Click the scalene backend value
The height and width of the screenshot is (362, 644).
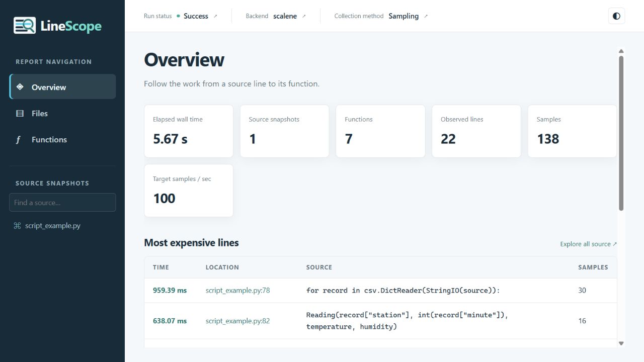click(285, 16)
